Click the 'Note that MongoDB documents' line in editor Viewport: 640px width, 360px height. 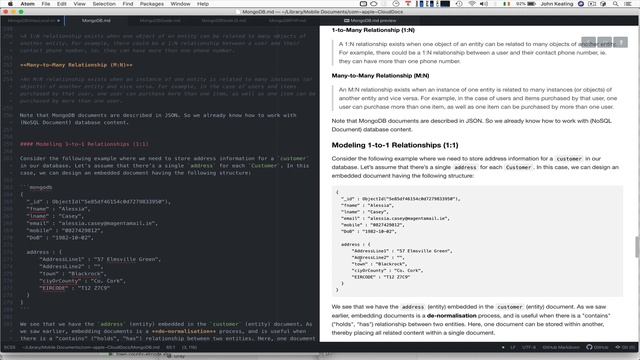click(158, 116)
